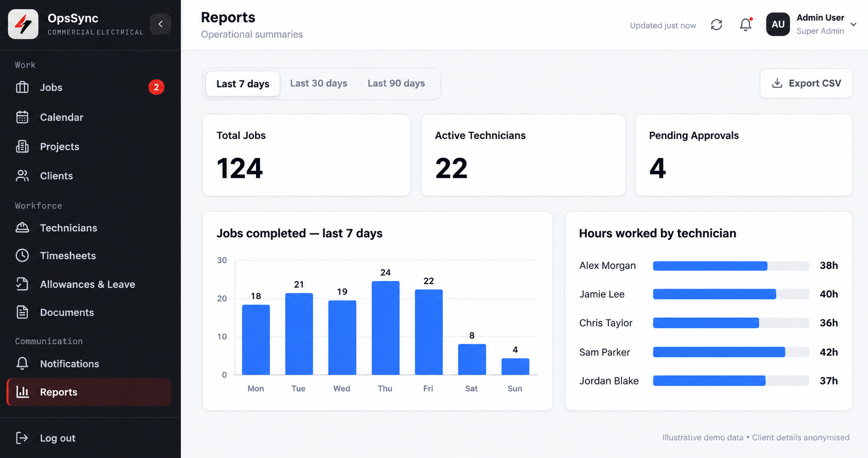Image resolution: width=868 pixels, height=458 pixels.
Task: Open Clients page
Action: pos(56,175)
